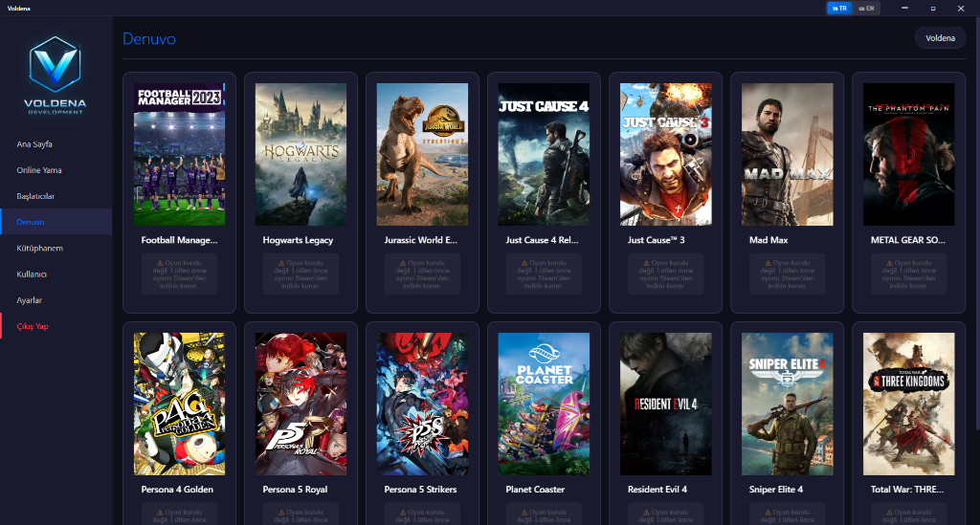The image size is (980, 525).
Task: Select the Sniper Elite 4 cover
Action: (787, 404)
